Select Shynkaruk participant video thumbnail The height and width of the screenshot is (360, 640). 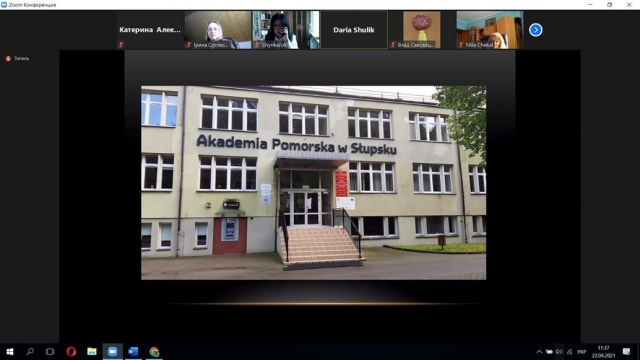286,30
